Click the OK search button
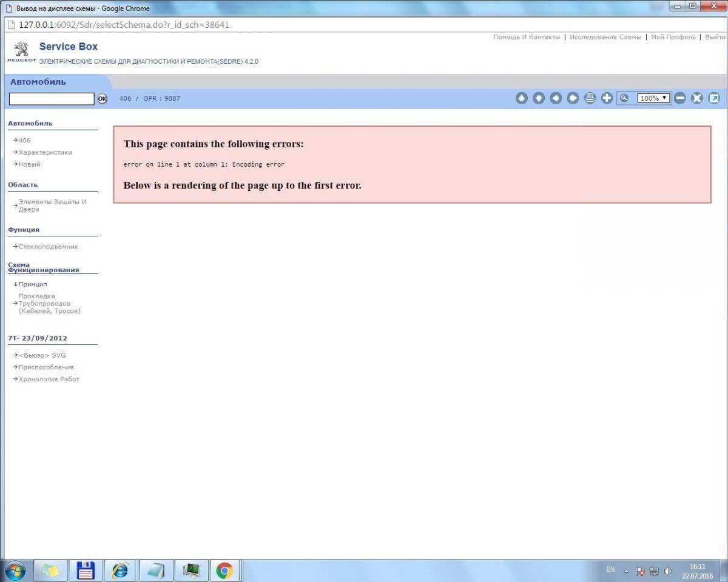Viewport: 728px width, 582px height. click(102, 99)
